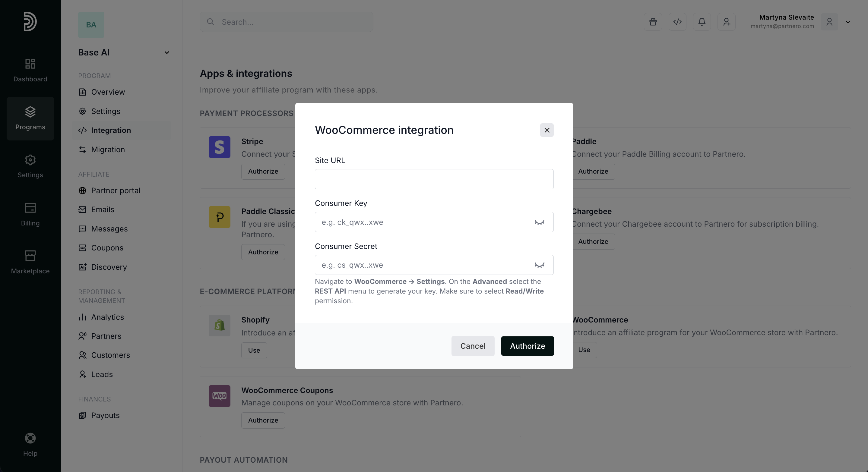
Task: Click the Site URL input field
Action: [x=434, y=179]
